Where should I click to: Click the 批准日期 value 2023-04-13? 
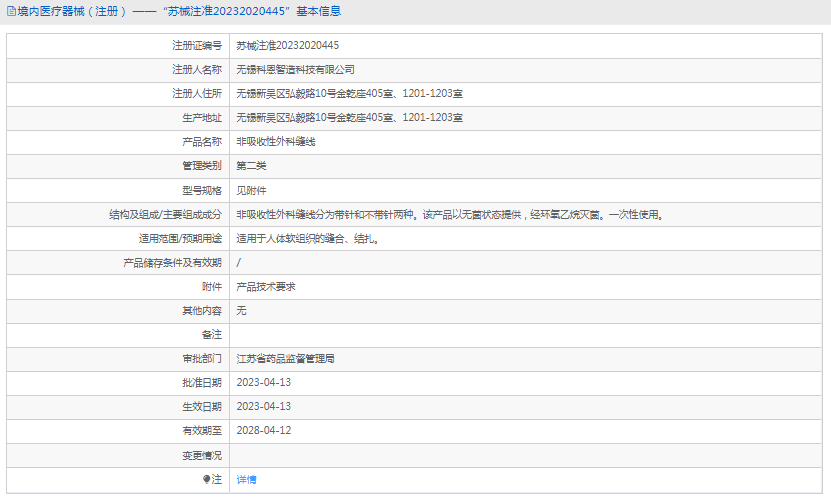tap(263, 383)
